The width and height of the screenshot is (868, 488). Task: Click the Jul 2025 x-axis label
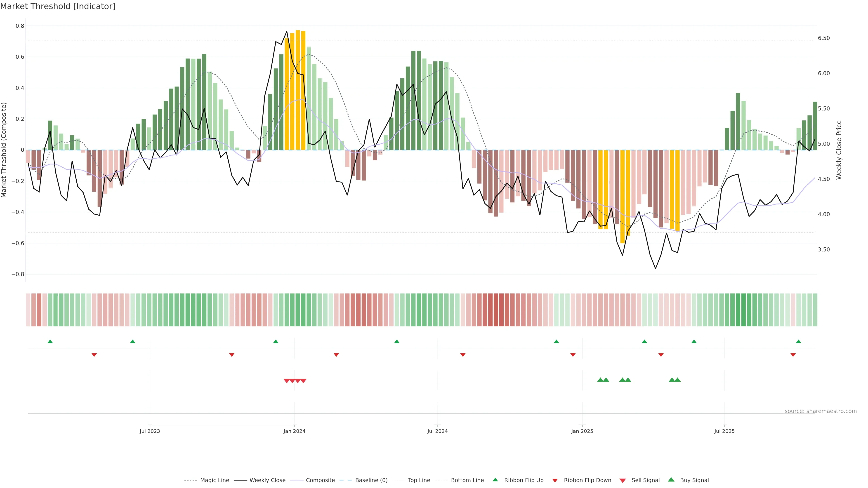(x=724, y=431)
